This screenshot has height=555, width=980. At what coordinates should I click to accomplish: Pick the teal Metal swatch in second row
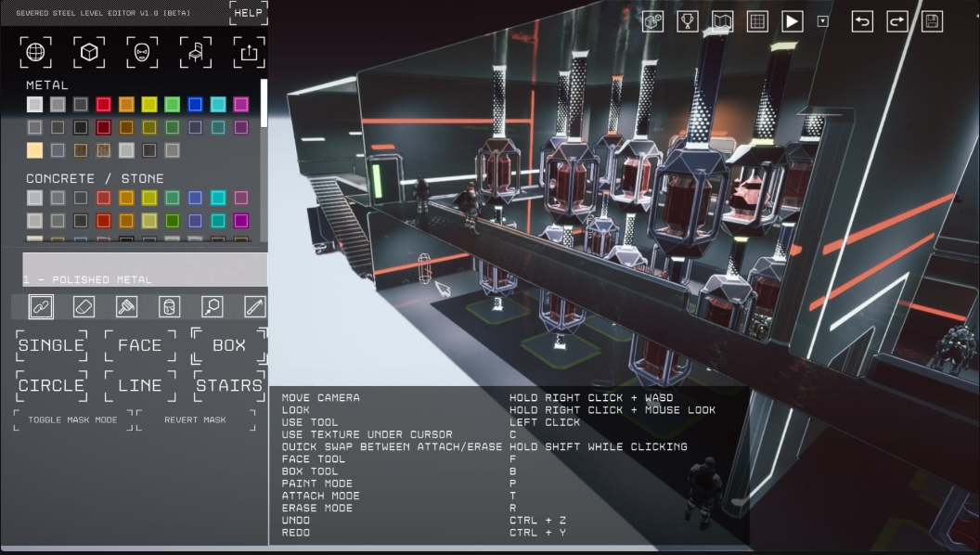coord(218,127)
